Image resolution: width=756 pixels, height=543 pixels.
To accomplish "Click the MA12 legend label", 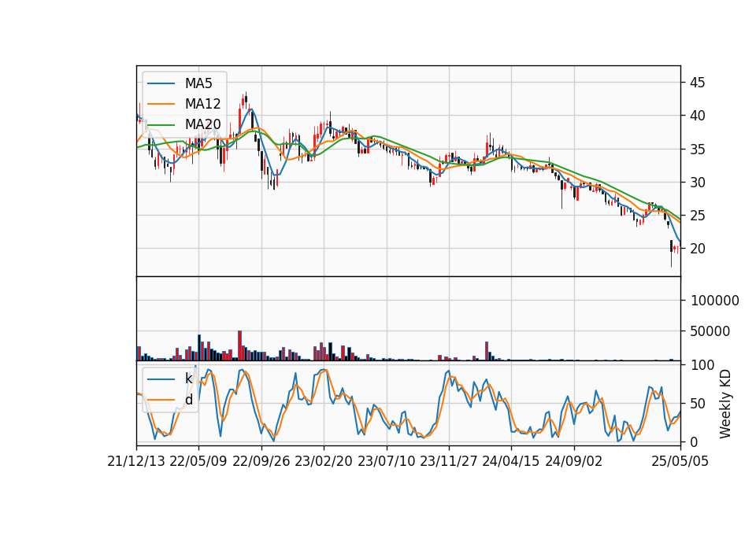I will (x=202, y=104).
